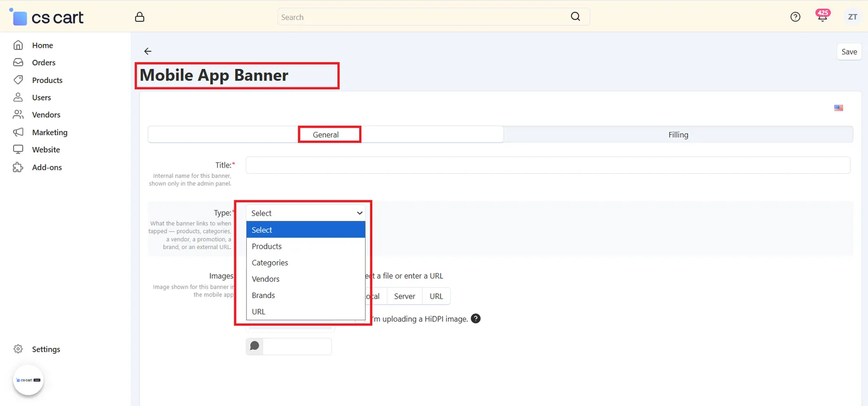The height and width of the screenshot is (406, 868).
Task: Choose Brands in Type dropdown
Action: click(x=306, y=295)
